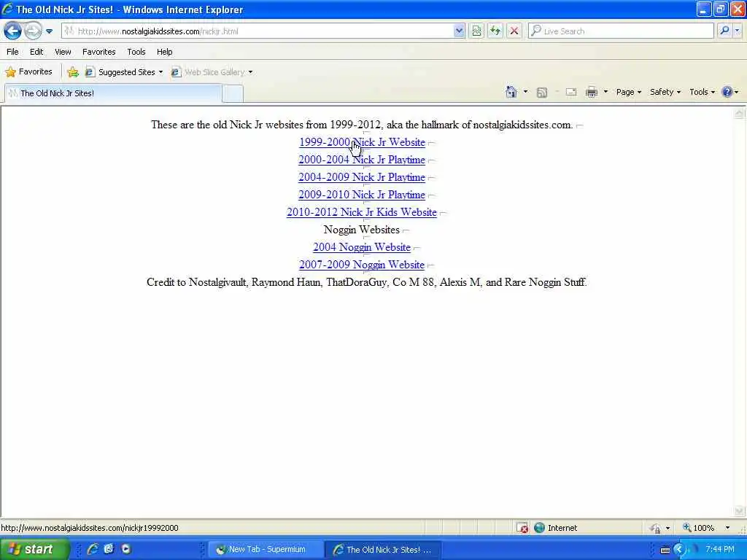Click the Internet zone globe icon

(x=539, y=528)
